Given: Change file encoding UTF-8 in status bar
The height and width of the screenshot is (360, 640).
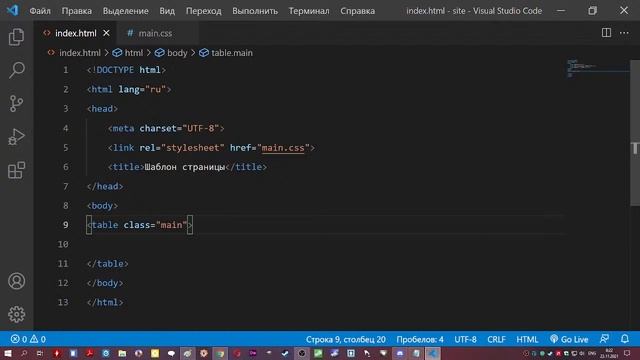Looking at the screenshot, I should point(465,339).
